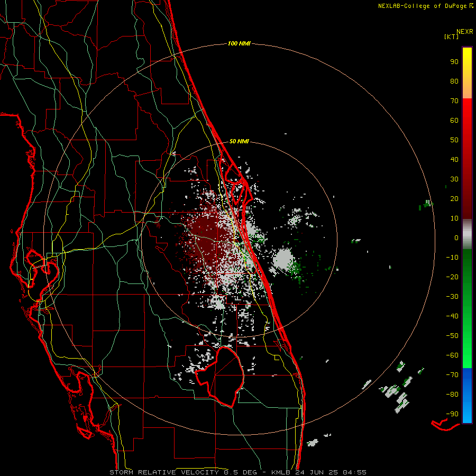The image size is (476, 476).
Task: Click the yellow top segment of color bar
Action: (467, 73)
